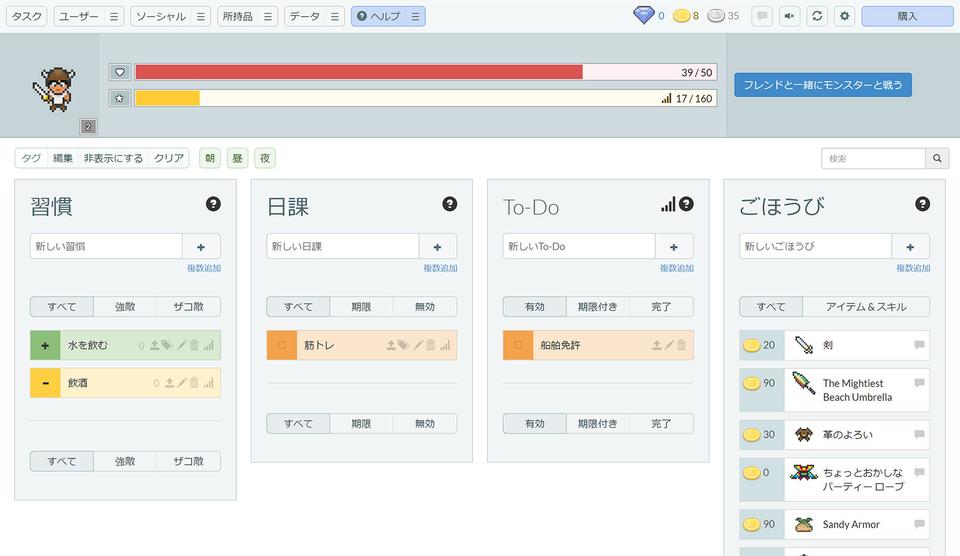Select 強敵 filter above the 水を飲む habit
The height and width of the screenshot is (556, 960).
(125, 306)
